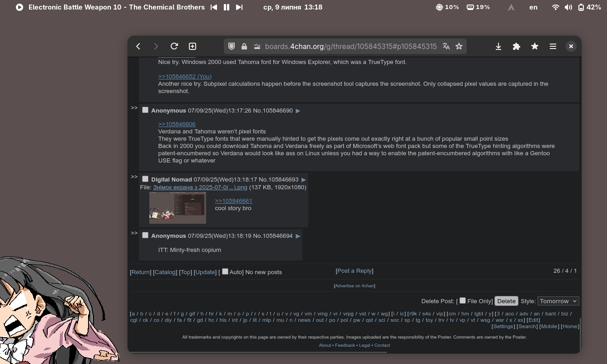Image resolution: width=607 pixels, height=364 pixels.
Task: Tick checkbox for Digital Nomad post
Action: pyautogui.click(x=145, y=179)
